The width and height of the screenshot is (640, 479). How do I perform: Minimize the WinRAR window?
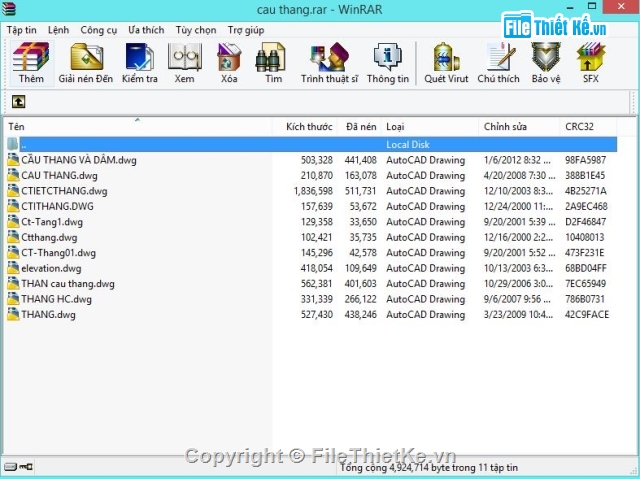pyautogui.click(x=570, y=7)
